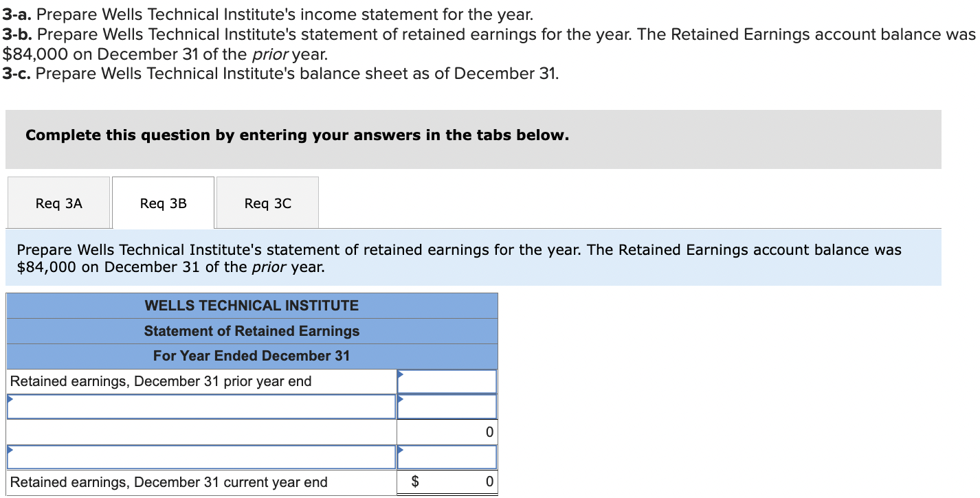Screen dimensions: 980x498
Task: Select the currently active Req 3B tab
Action: click(x=162, y=202)
